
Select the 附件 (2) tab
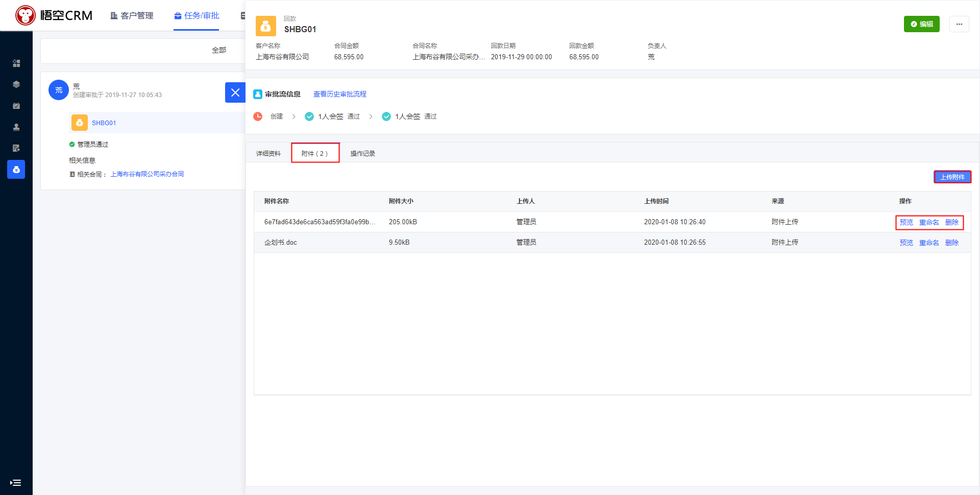pyautogui.click(x=315, y=153)
